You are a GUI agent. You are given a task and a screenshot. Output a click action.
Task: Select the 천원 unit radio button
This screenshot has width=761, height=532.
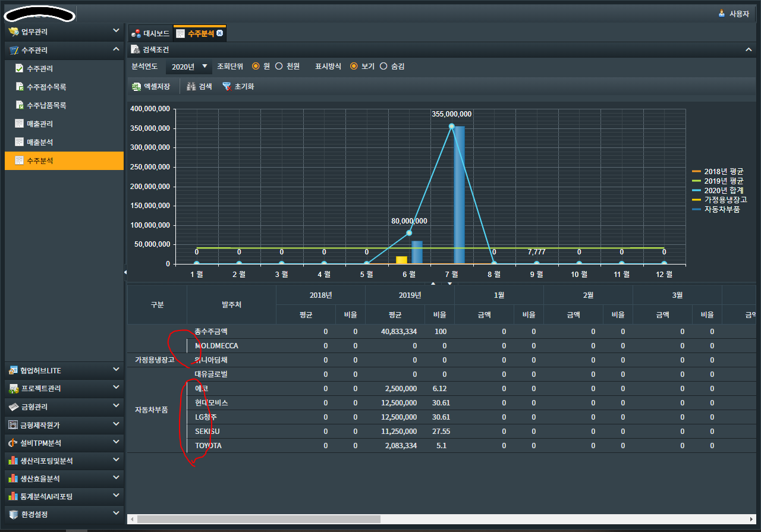(279, 67)
